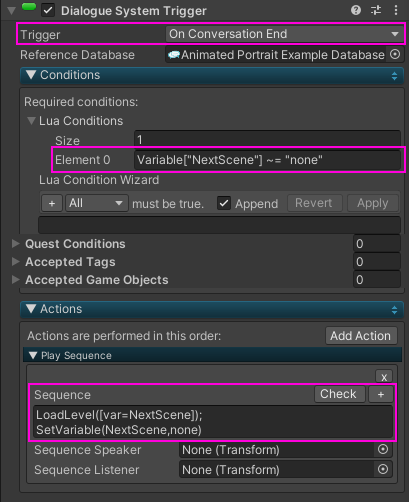Click the Check sequence button
Viewport: 409px width, 502px height.
[x=340, y=394]
